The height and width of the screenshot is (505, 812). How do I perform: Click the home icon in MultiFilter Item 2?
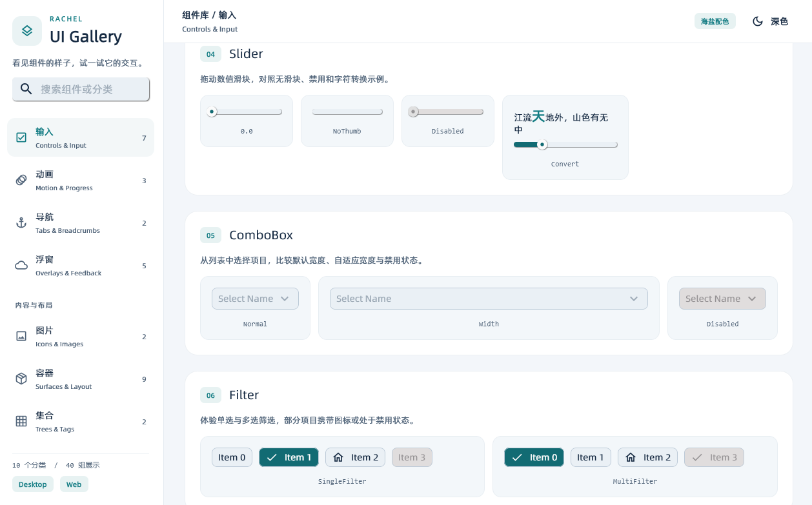pos(631,457)
